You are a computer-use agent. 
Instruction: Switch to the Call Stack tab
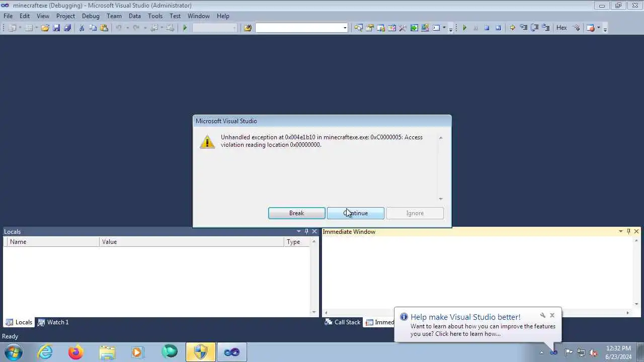[343, 322]
